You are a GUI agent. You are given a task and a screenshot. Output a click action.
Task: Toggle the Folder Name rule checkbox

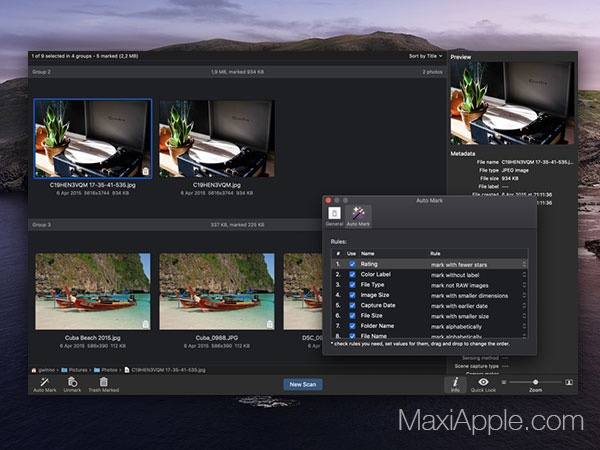352,326
